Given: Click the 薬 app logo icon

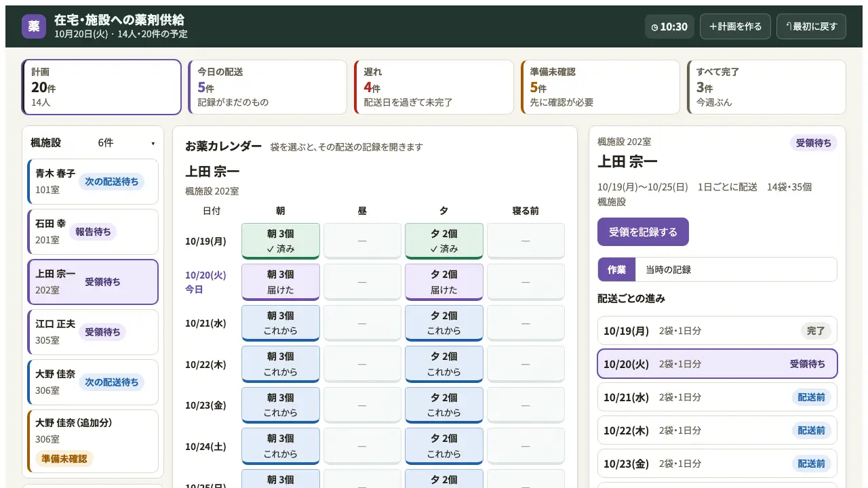Looking at the screenshot, I should 34,26.
